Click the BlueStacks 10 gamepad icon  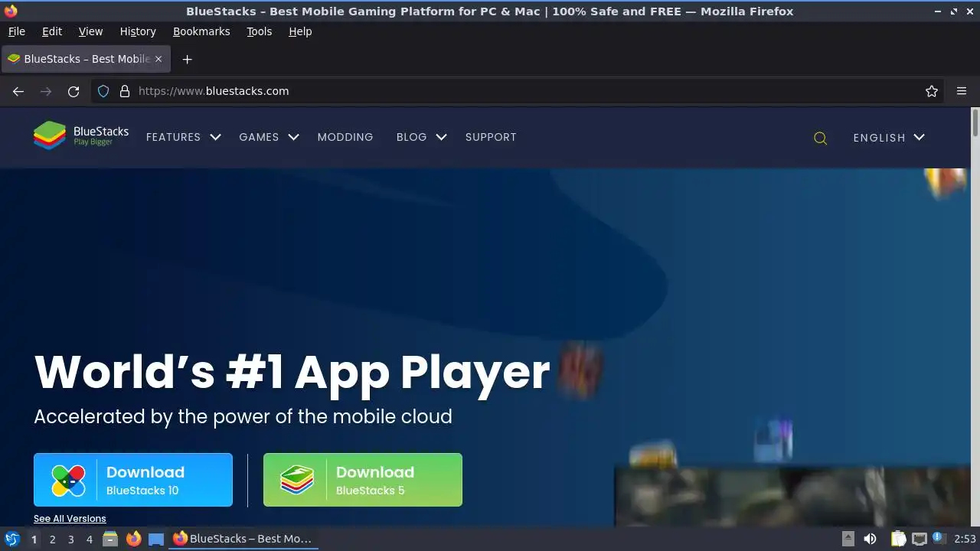click(x=68, y=481)
